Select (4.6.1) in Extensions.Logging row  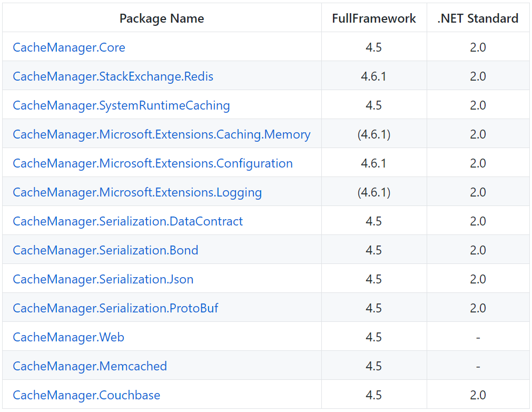tap(373, 192)
